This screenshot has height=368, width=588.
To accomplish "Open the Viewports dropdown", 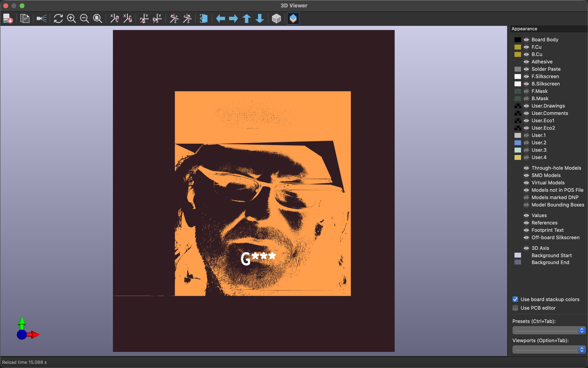I will click(x=548, y=349).
